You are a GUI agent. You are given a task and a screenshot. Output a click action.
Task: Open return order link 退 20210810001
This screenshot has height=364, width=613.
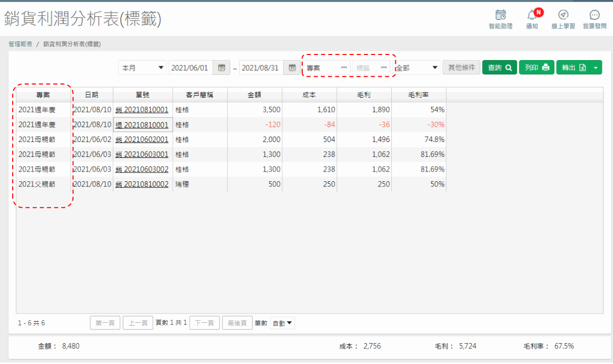142,125
